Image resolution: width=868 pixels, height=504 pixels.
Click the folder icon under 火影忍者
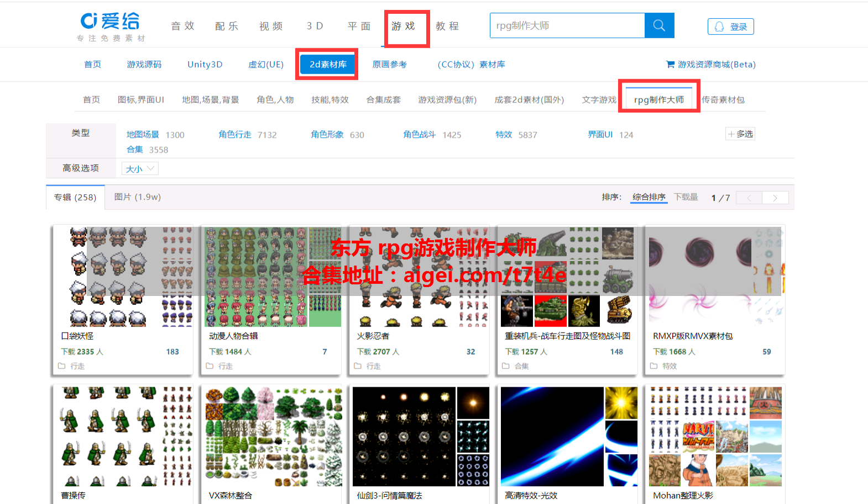(x=358, y=366)
